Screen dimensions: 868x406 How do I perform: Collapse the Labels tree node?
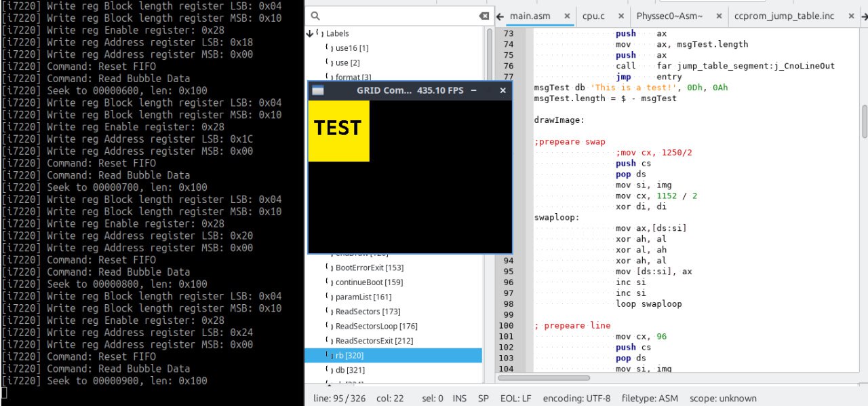[x=311, y=33]
